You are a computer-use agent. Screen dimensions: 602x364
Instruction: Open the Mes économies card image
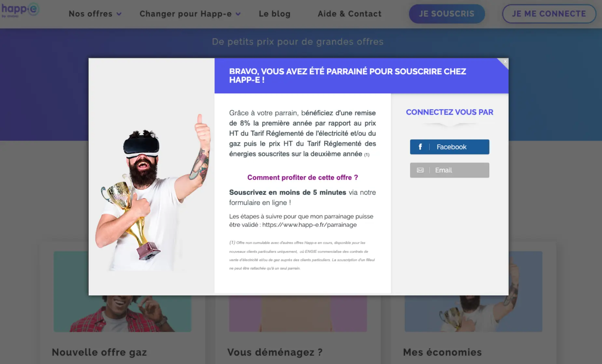[x=473, y=314]
